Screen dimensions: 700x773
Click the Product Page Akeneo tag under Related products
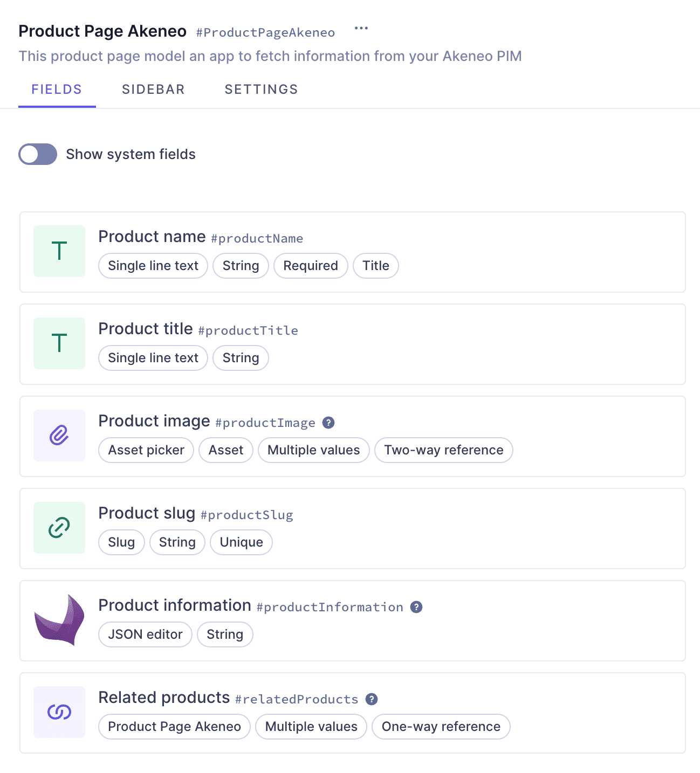coord(174,726)
